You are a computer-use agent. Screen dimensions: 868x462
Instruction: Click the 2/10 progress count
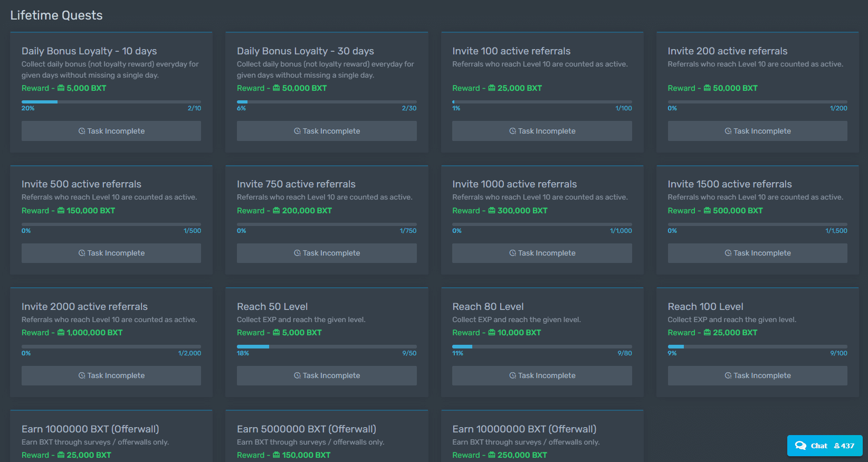tap(194, 108)
